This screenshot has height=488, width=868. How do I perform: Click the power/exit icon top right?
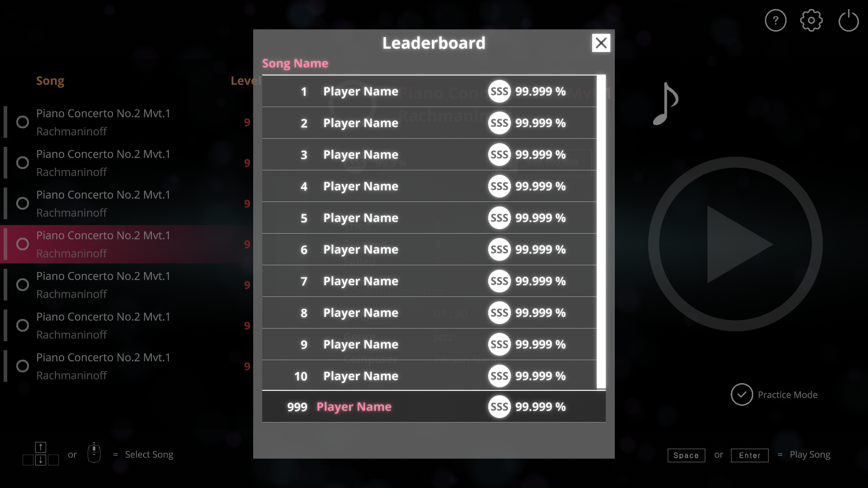tap(849, 20)
